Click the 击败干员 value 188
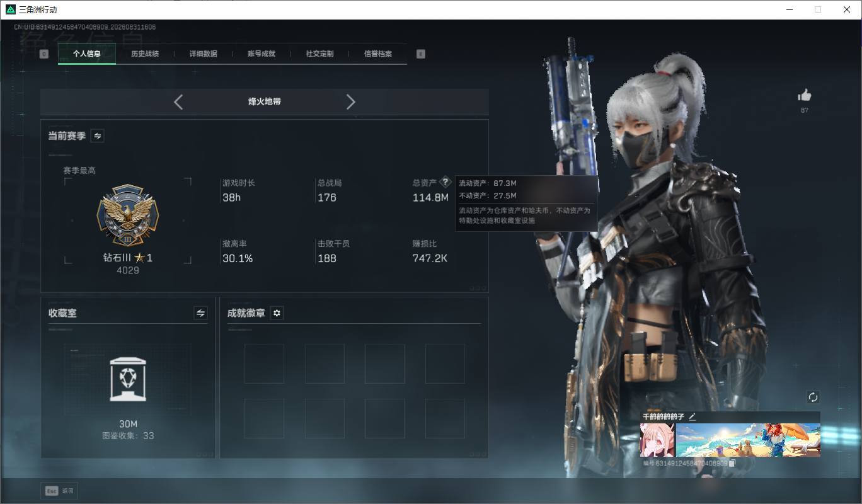The height and width of the screenshot is (504, 862). point(327,258)
